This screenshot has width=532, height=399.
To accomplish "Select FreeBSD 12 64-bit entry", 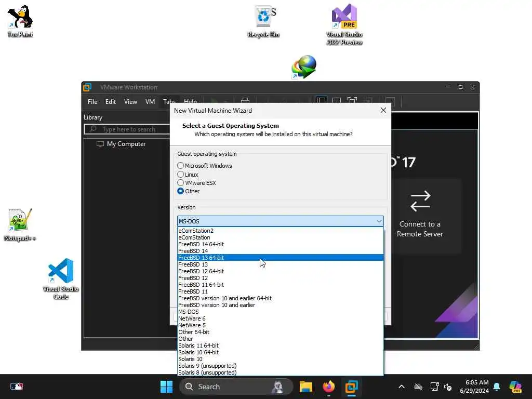I will click(x=280, y=271).
